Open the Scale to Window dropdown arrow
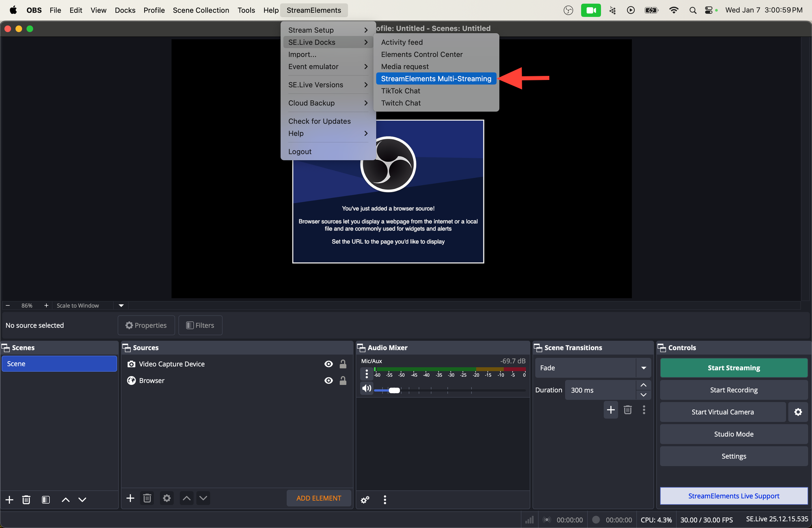 121,306
